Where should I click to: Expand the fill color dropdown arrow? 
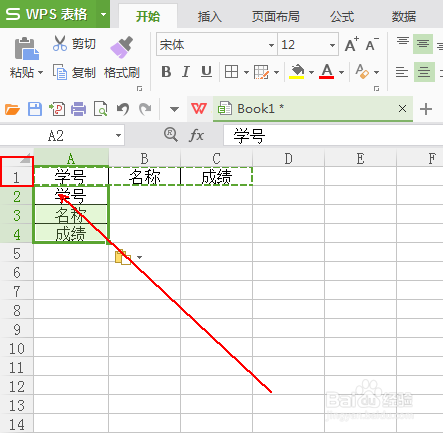(311, 72)
